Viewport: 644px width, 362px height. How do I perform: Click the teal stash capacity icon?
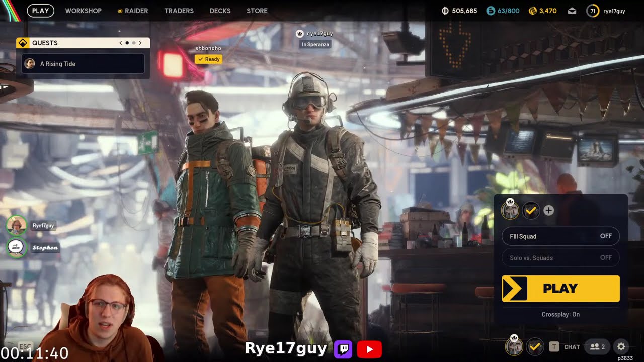[491, 11]
